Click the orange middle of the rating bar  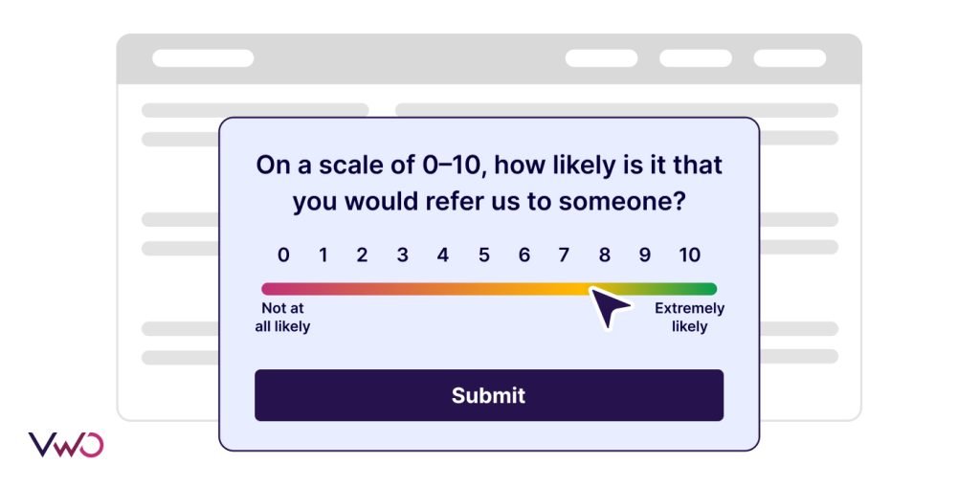[x=459, y=289]
